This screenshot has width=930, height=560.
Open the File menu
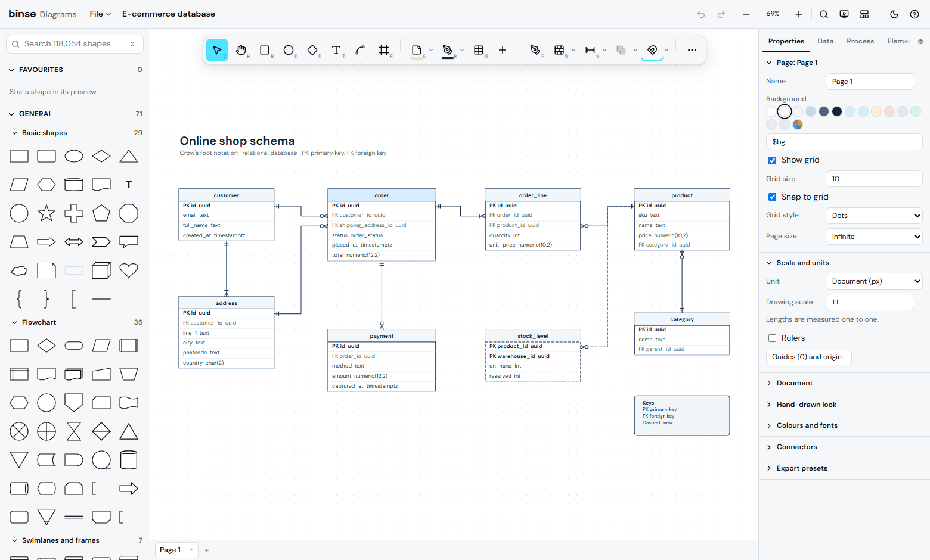(100, 14)
